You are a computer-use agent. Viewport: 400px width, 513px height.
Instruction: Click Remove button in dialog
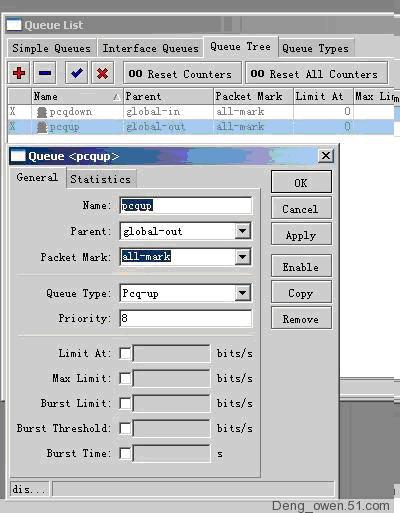click(x=301, y=318)
